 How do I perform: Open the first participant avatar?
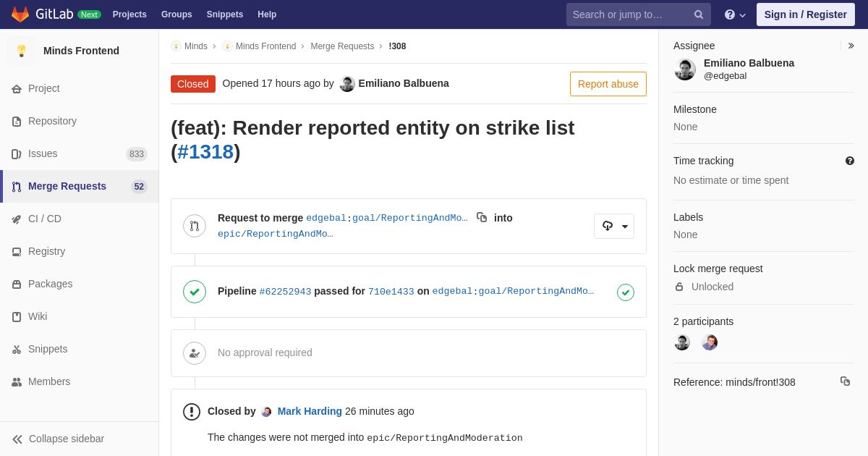pyautogui.click(x=682, y=342)
